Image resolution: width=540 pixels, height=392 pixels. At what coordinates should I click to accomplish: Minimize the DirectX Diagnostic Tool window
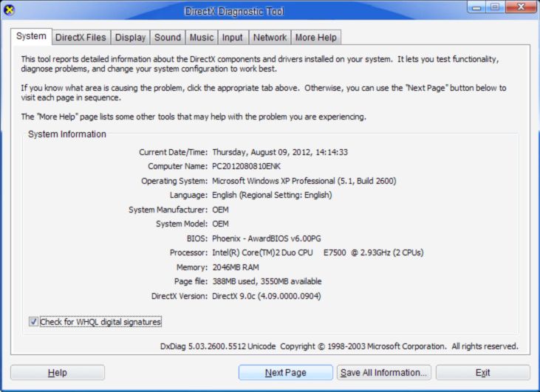(x=476, y=7)
